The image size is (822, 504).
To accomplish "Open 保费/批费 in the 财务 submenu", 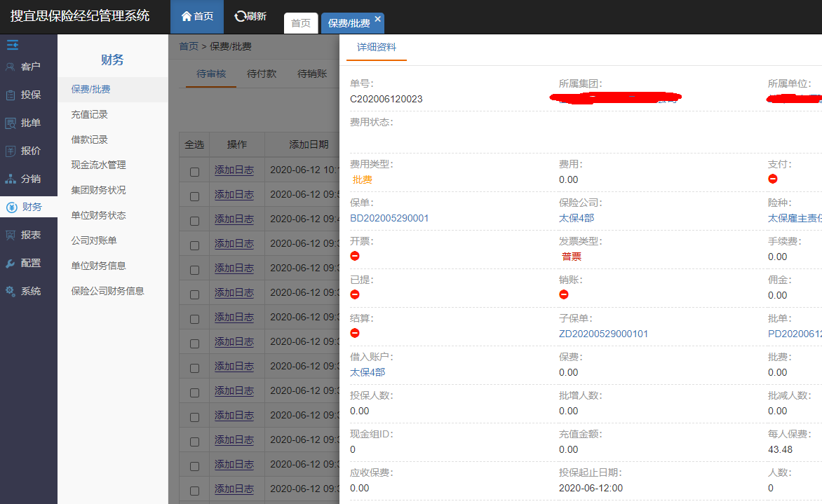I will (113, 89).
